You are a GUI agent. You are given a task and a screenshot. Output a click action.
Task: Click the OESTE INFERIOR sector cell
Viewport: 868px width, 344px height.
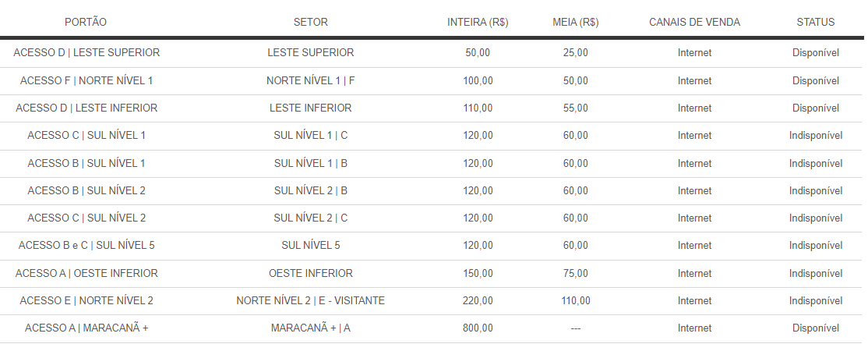point(311,273)
